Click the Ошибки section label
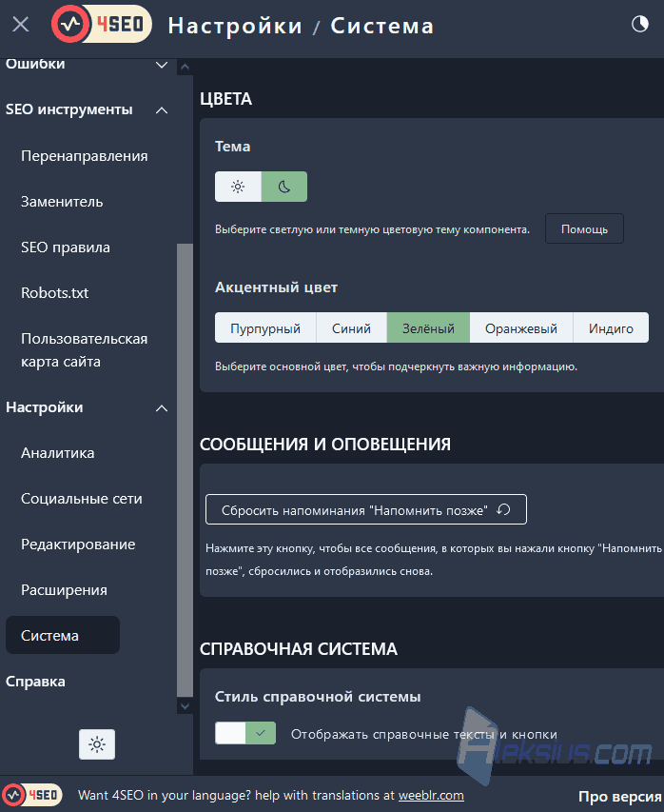 [x=35, y=64]
